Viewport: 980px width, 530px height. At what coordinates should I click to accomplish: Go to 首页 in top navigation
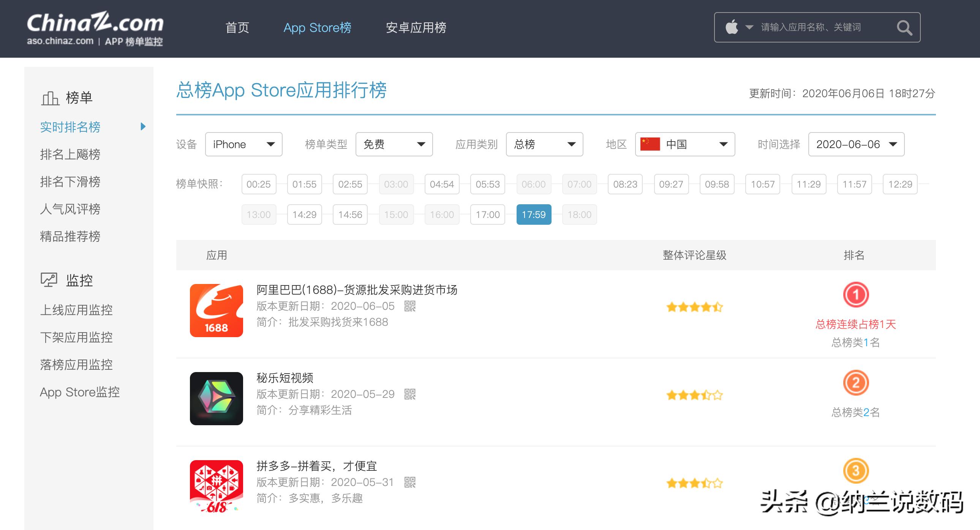coord(237,28)
